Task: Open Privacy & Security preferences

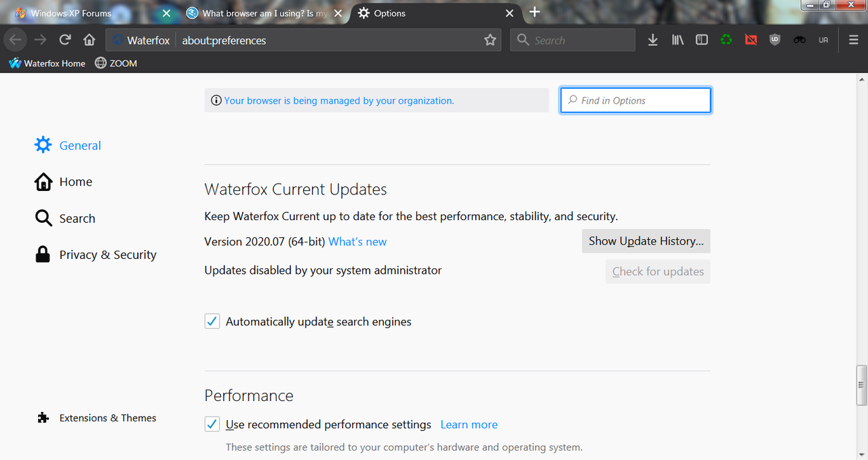Action: click(x=96, y=255)
